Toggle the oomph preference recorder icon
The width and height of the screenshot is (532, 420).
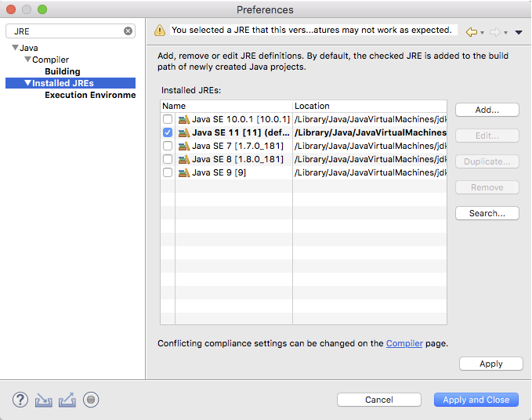pos(91,400)
